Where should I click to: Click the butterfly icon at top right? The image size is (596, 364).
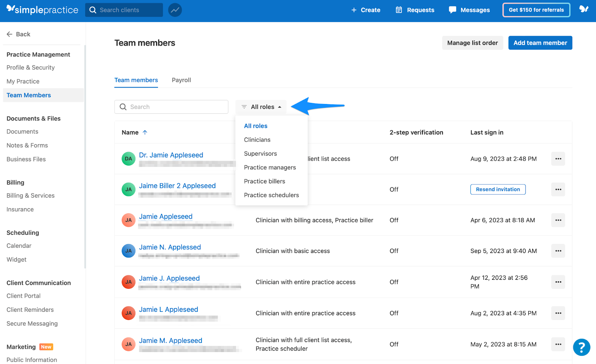[x=583, y=10]
